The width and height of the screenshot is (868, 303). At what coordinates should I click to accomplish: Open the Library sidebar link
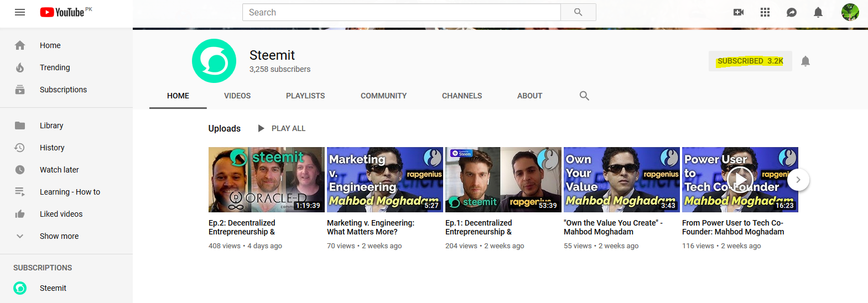coord(51,126)
